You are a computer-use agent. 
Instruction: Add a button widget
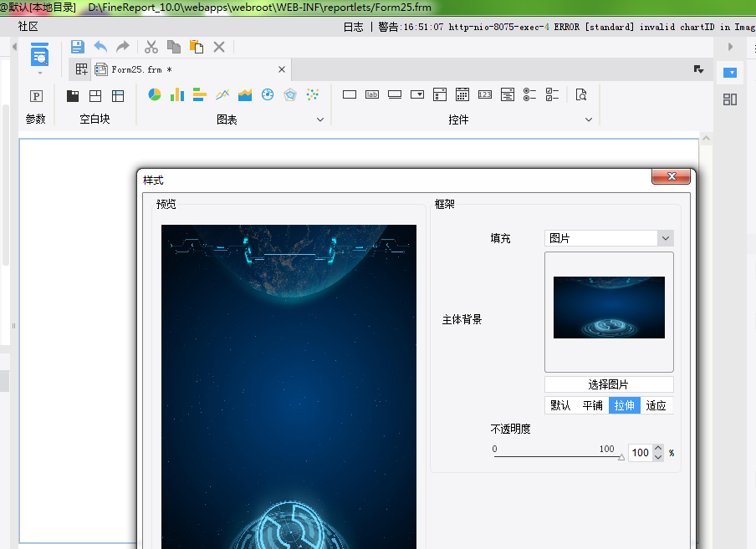tap(395, 94)
